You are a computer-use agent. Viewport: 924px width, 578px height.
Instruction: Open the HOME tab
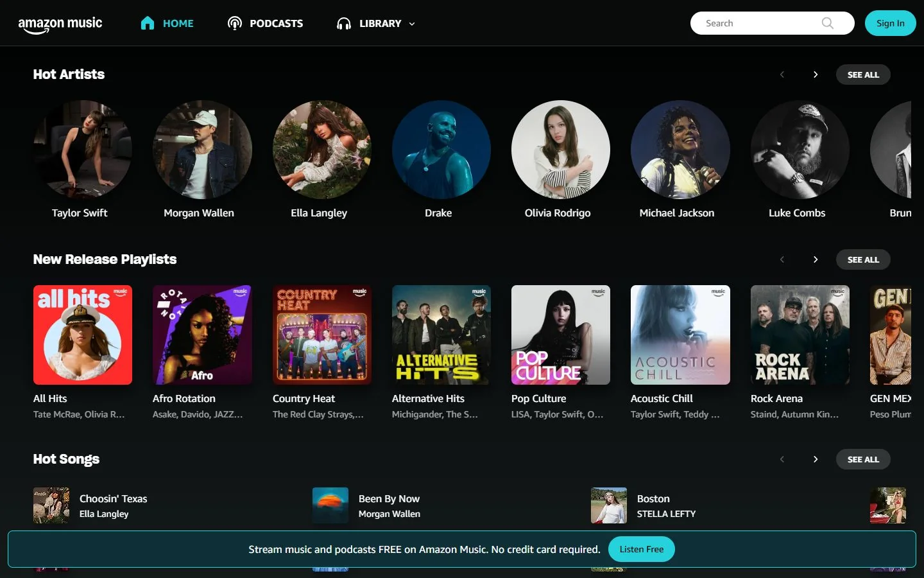[178, 23]
